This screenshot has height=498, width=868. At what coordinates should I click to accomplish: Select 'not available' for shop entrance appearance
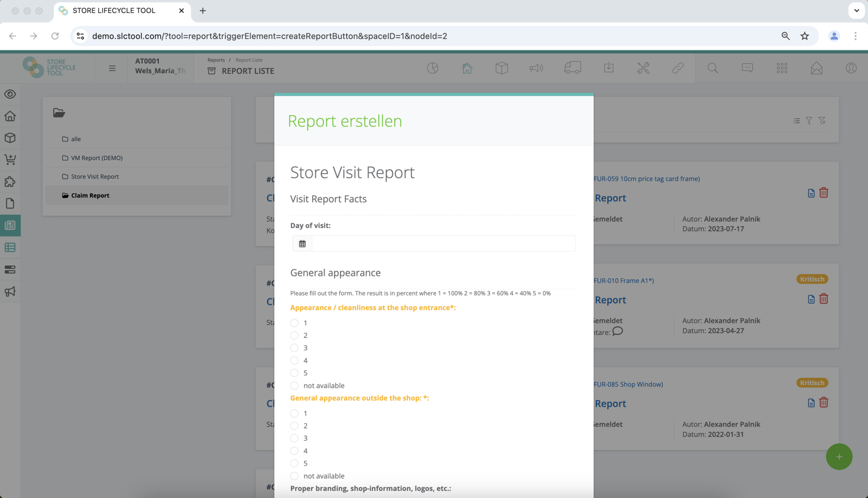pyautogui.click(x=294, y=386)
